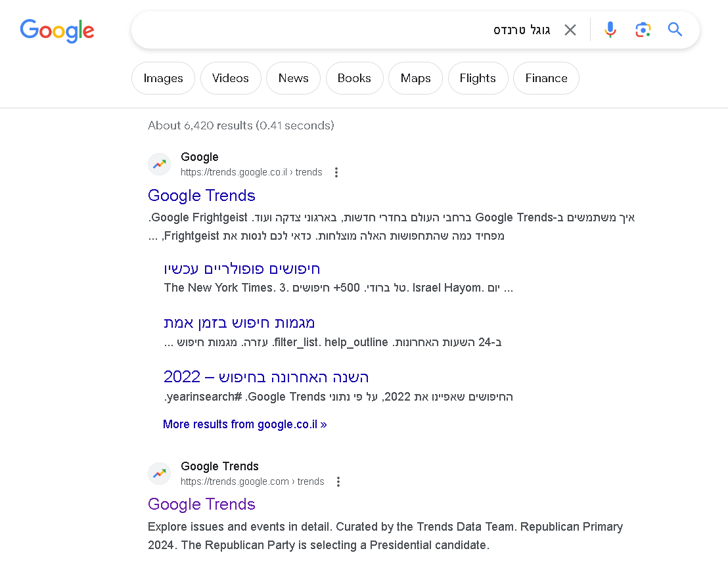The width and height of the screenshot is (728, 576).
Task: Open the Books filter
Action: [354, 78]
